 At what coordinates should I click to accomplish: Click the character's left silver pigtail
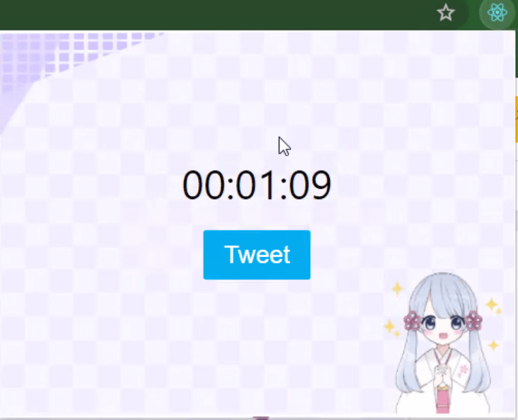pyautogui.click(x=407, y=360)
